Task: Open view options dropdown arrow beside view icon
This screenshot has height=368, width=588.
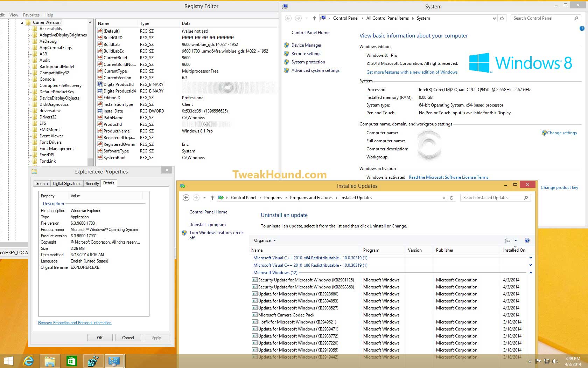Action: click(x=516, y=240)
